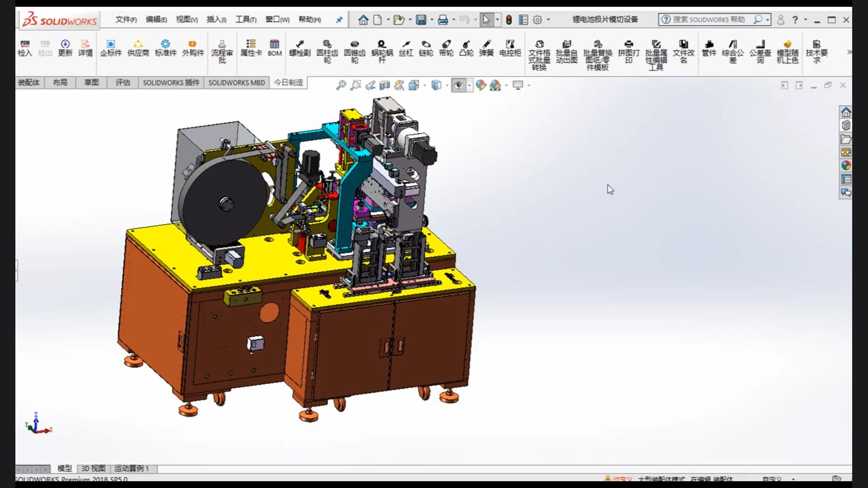Insert a 丝杠 lead screw
The height and width of the screenshot is (488, 868).
click(x=406, y=48)
